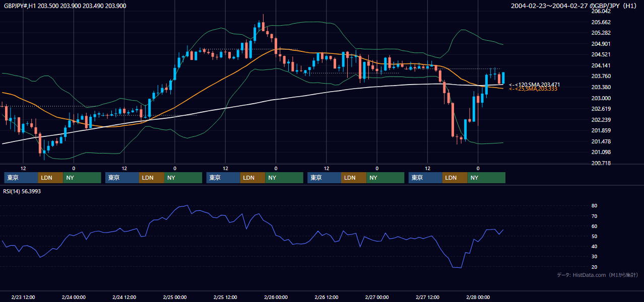Click the RSI axis level 40
The image size is (644, 302).
click(595, 247)
